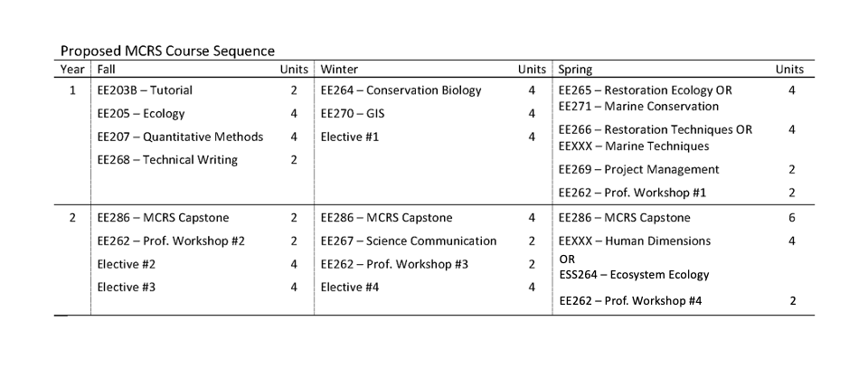Click EE207 – Quantitative Methods entry

(x=180, y=137)
